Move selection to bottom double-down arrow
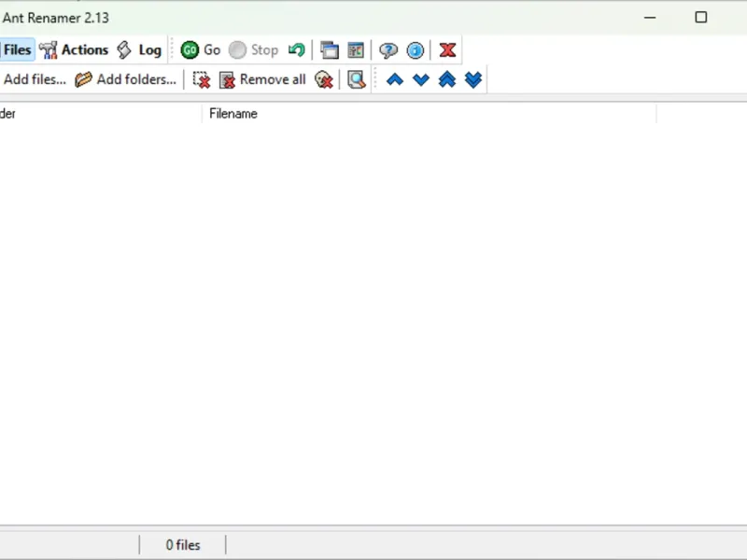 coord(473,79)
